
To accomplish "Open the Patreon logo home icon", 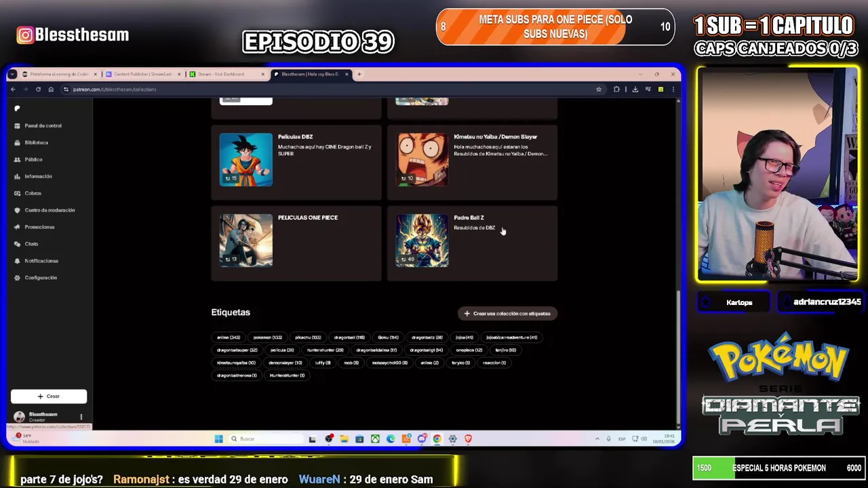I will (x=18, y=108).
